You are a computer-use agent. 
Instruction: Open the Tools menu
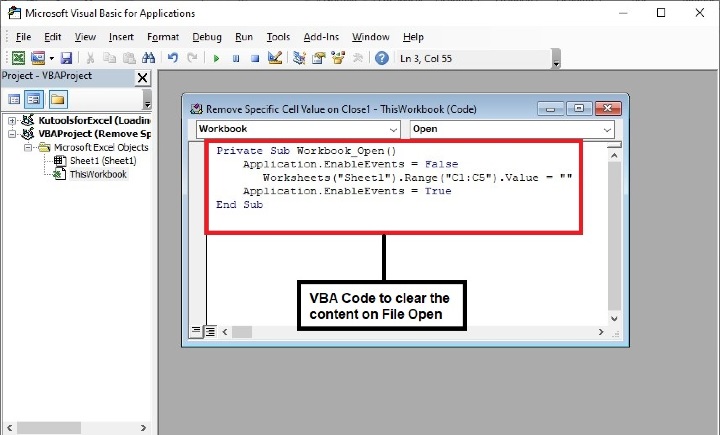click(278, 37)
